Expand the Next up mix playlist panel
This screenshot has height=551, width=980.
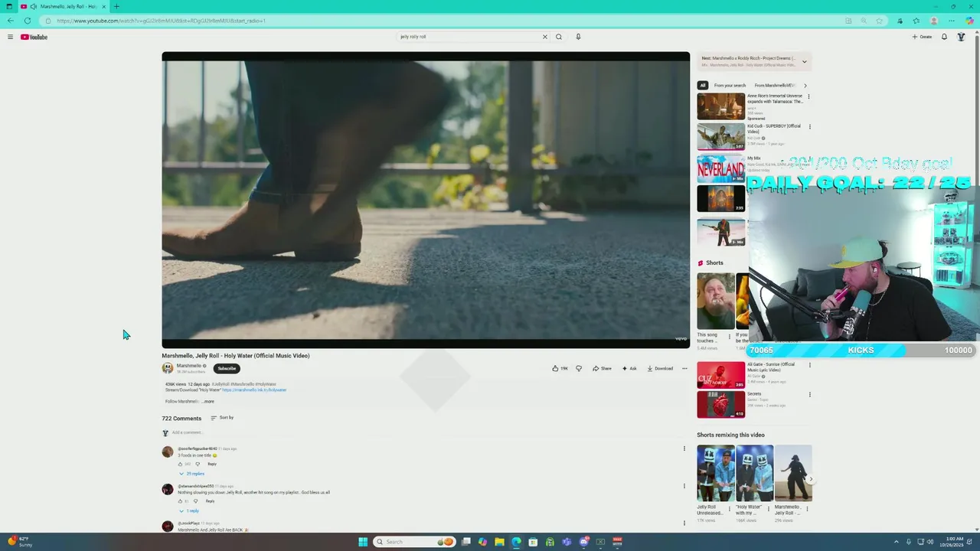pos(804,61)
